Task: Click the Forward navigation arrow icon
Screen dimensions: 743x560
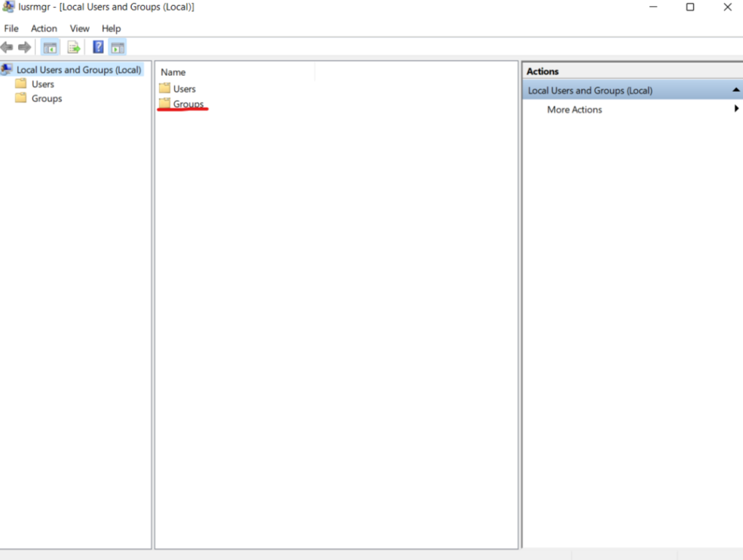Action: point(24,47)
